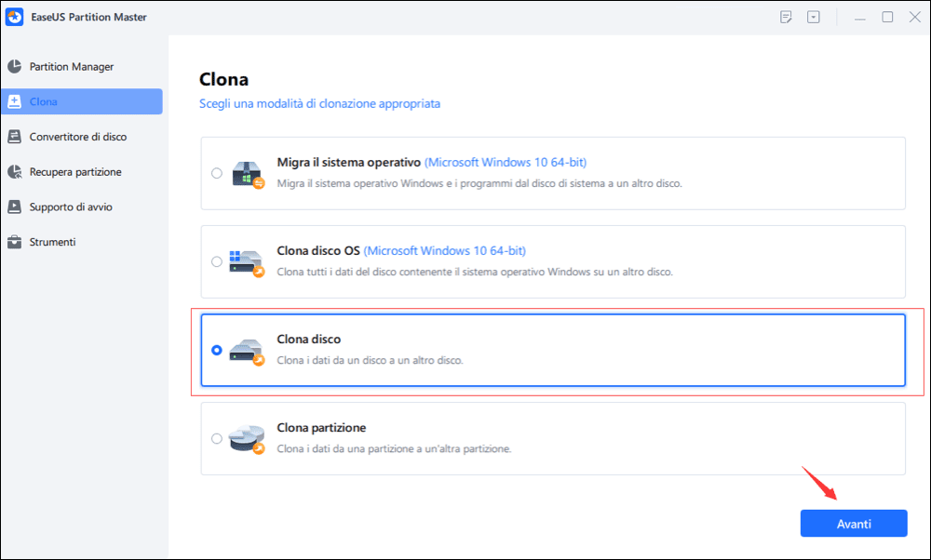Viewport: 931px width, 560px height.
Task: Open the feedback note icon in title bar
Action: pyautogui.click(x=786, y=17)
